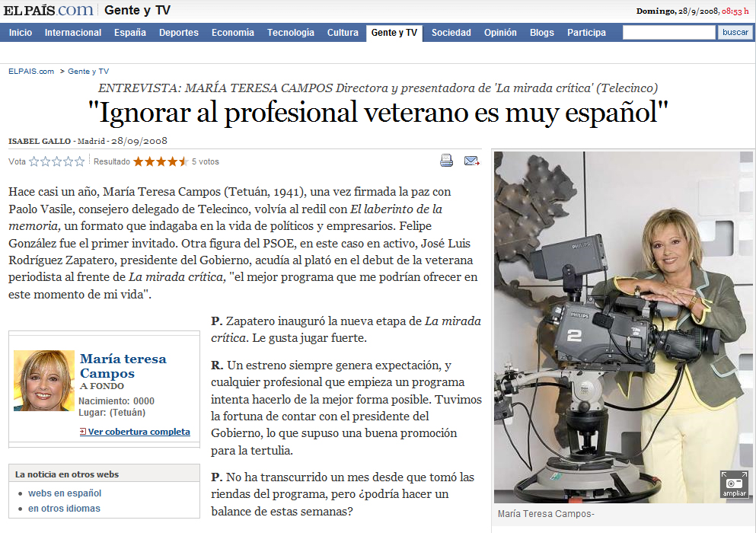Open en otros idiomas link

(x=64, y=509)
